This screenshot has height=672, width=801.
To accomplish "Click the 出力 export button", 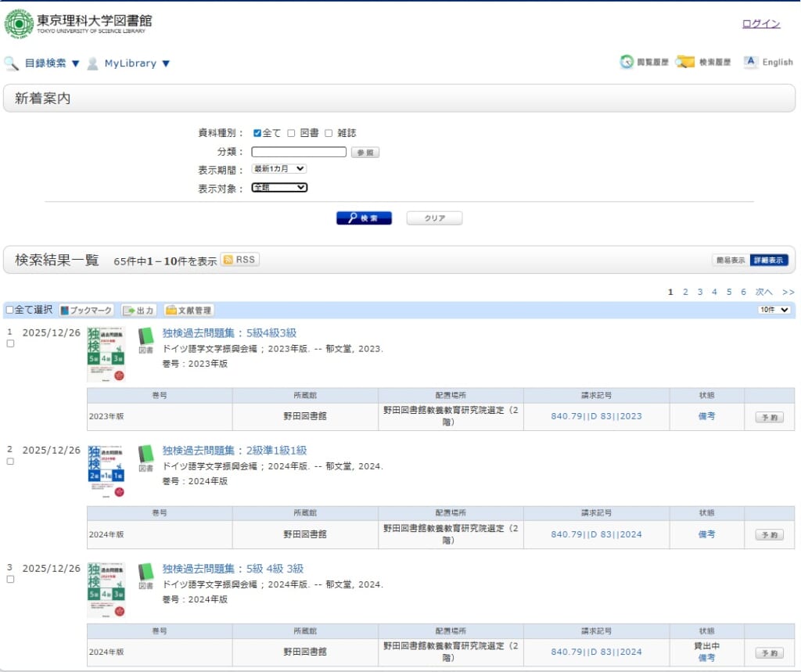I will [139, 311].
